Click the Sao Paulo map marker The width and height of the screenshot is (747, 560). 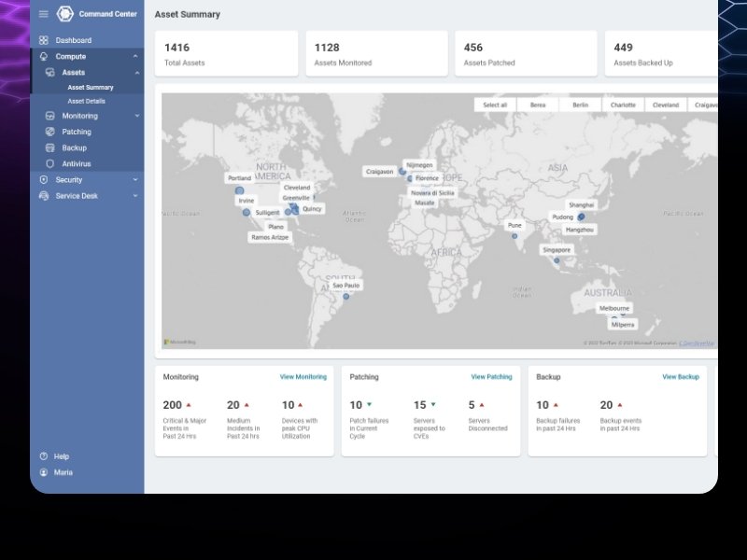point(345,297)
